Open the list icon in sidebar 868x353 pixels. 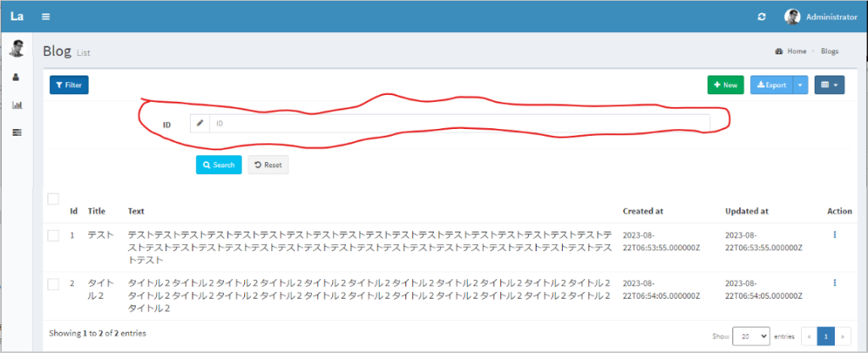coord(16,132)
